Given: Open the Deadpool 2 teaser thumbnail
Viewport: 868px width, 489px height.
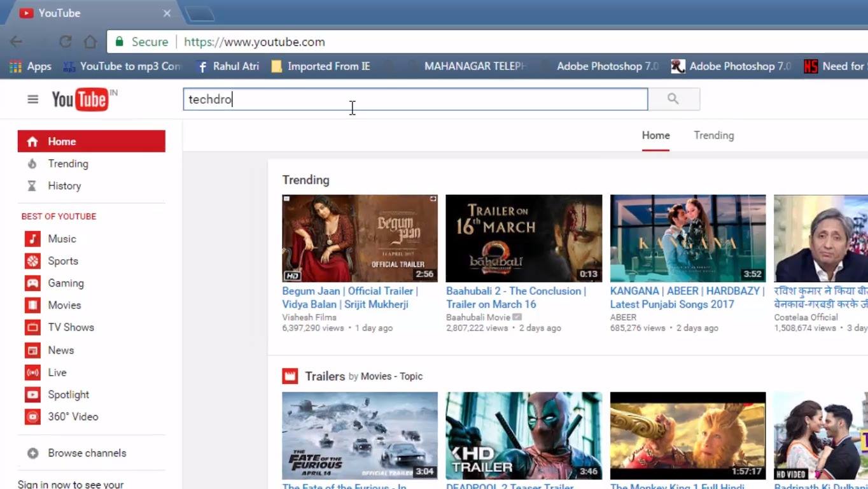Looking at the screenshot, I should pyautogui.click(x=524, y=436).
